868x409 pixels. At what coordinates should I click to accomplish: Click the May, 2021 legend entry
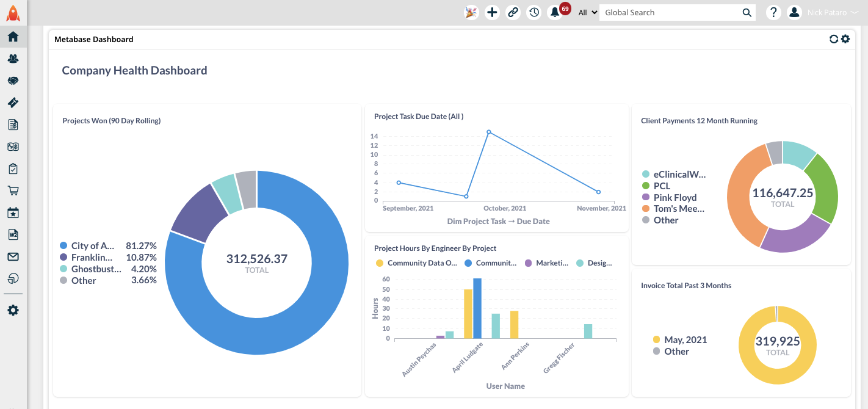(680, 339)
